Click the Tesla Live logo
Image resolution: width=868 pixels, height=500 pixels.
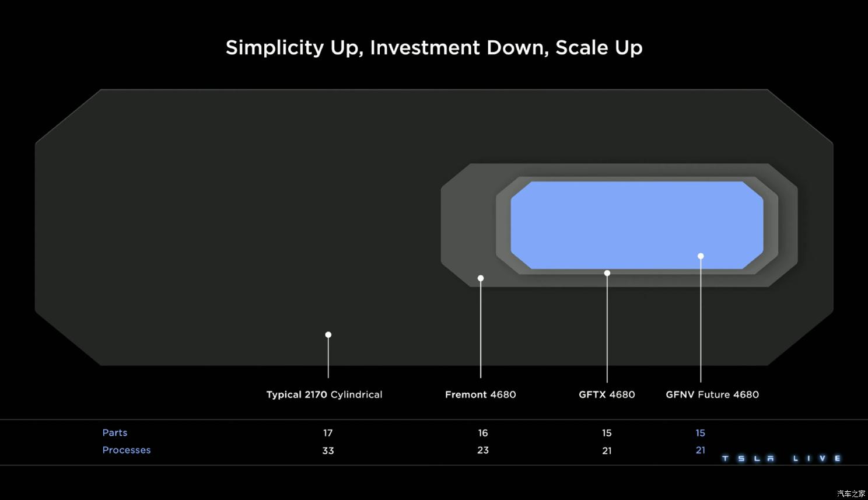point(782,459)
